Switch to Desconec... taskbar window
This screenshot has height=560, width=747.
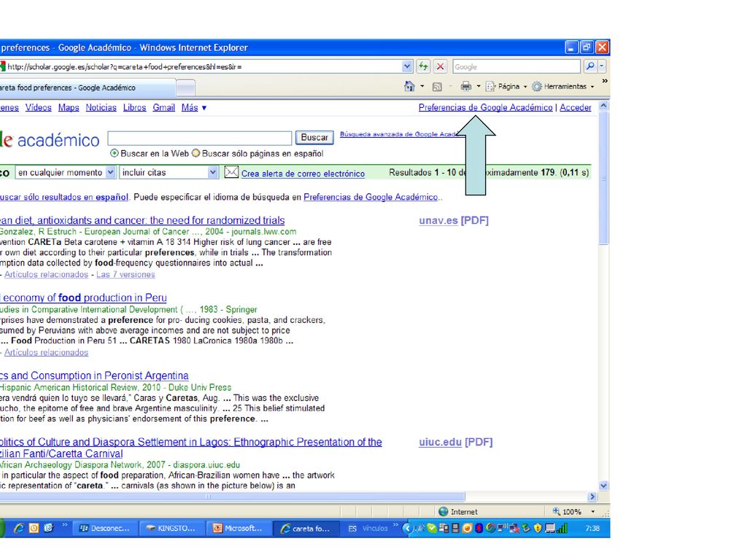coord(105,528)
